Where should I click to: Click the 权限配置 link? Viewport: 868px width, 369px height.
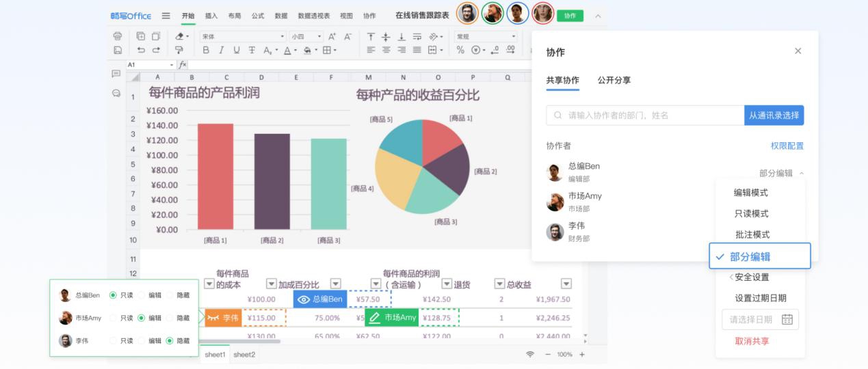coord(787,146)
